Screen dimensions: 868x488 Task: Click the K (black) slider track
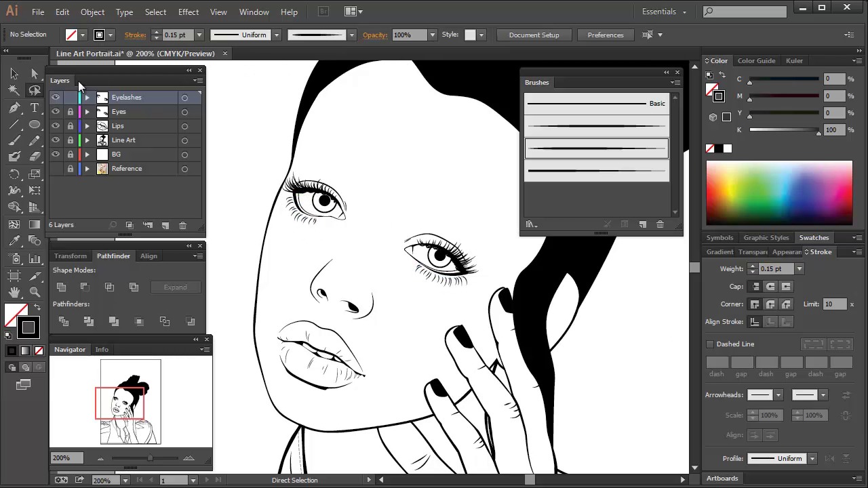(x=784, y=130)
